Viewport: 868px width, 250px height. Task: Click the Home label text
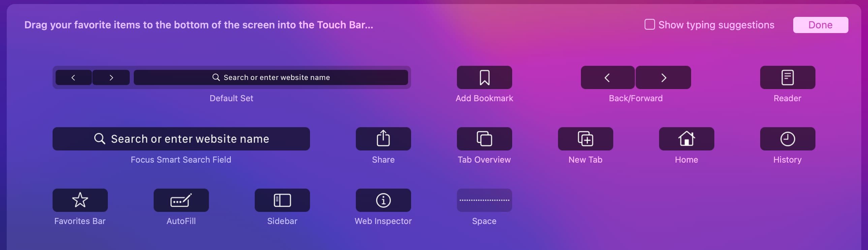[x=686, y=160]
